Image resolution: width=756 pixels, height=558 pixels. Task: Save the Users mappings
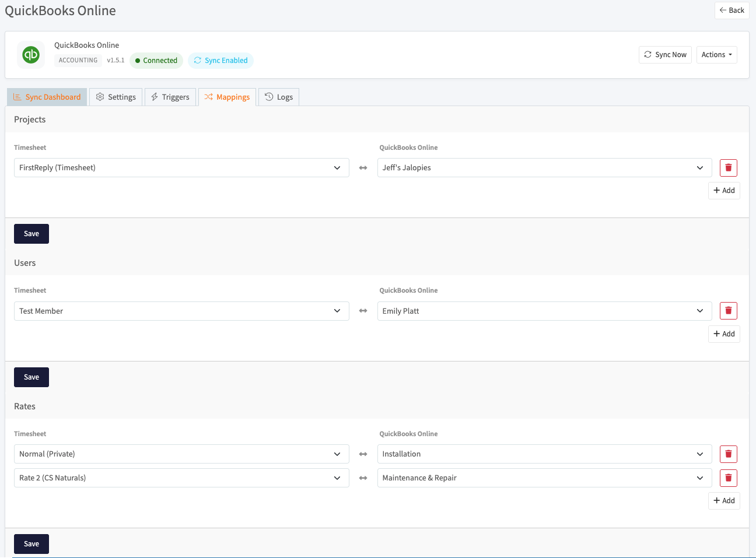(x=32, y=377)
